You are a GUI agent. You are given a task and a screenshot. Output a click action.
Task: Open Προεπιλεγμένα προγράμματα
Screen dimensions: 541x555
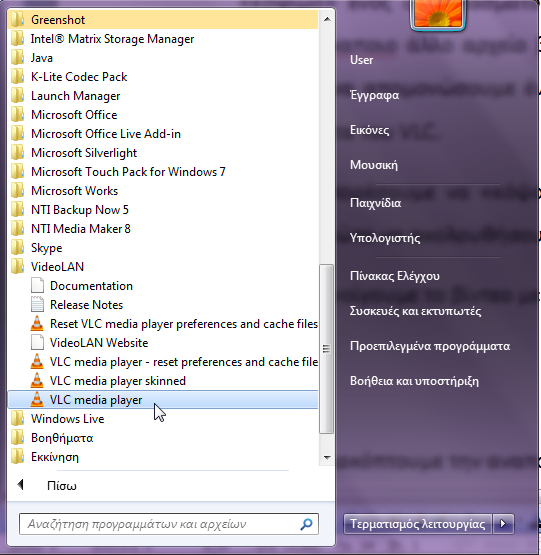(x=430, y=346)
